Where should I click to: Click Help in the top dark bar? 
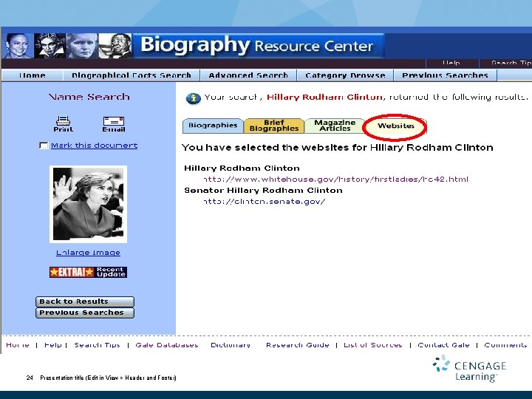(451, 63)
